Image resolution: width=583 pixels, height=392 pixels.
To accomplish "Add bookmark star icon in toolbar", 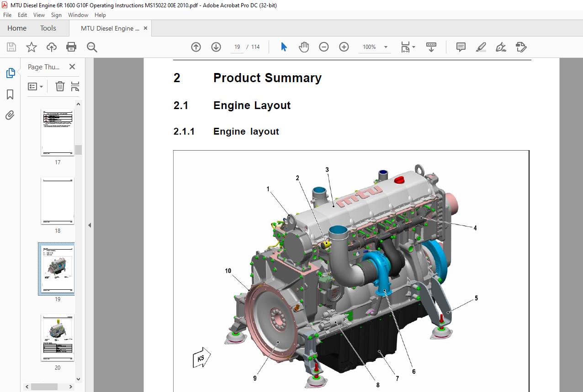I will [31, 47].
